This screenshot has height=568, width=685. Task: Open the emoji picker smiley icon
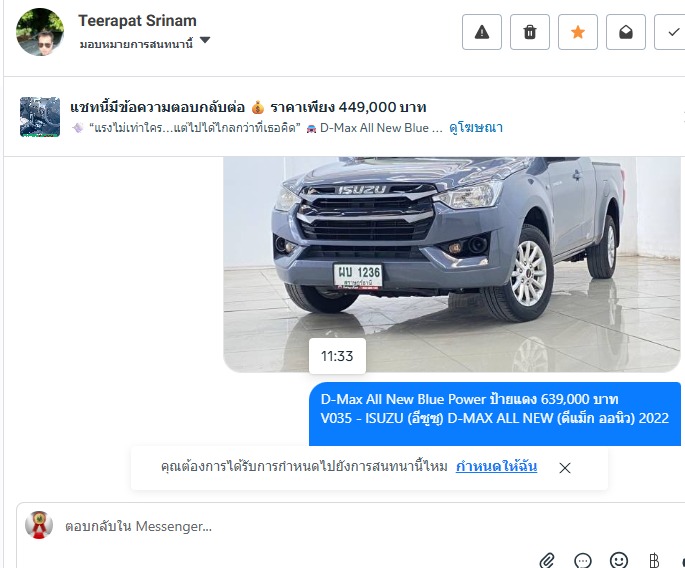click(619, 560)
